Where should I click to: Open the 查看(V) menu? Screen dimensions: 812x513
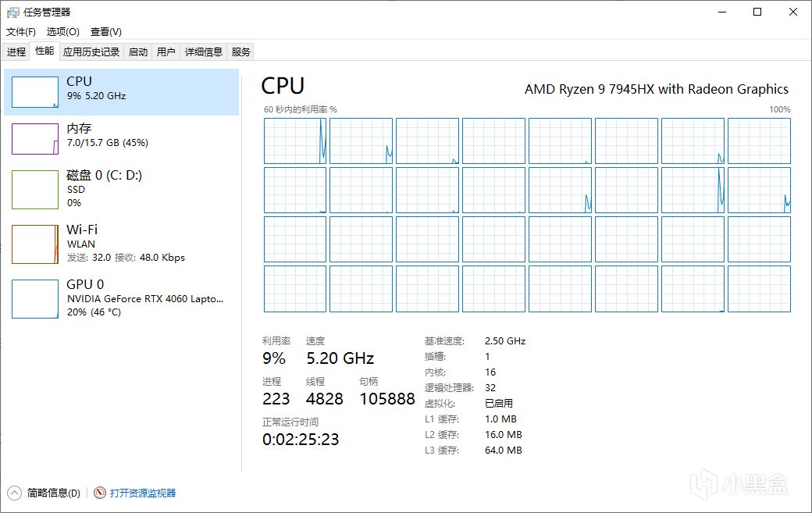click(105, 32)
